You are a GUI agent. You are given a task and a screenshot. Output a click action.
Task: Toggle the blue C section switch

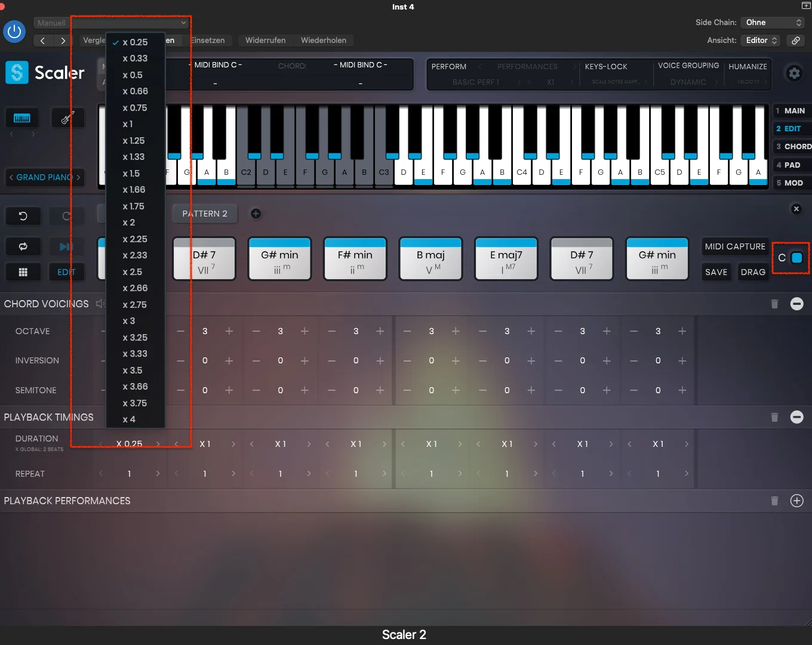(x=796, y=258)
